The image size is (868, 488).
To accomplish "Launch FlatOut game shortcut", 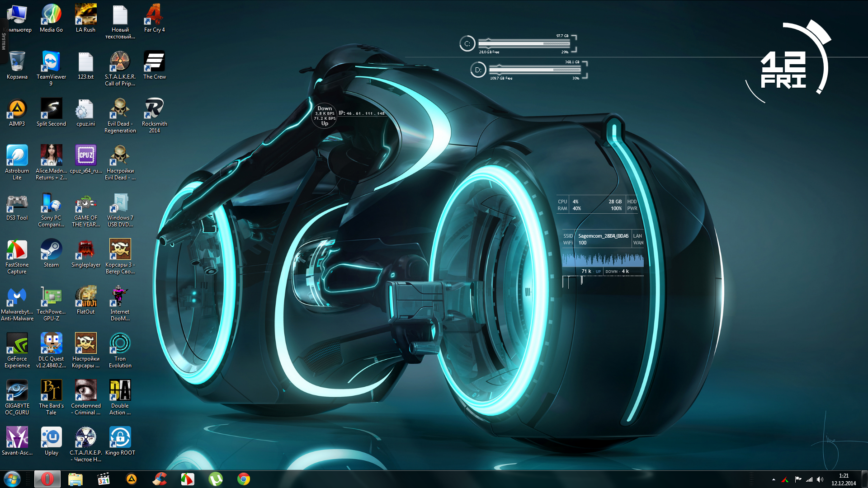I will coord(85,301).
